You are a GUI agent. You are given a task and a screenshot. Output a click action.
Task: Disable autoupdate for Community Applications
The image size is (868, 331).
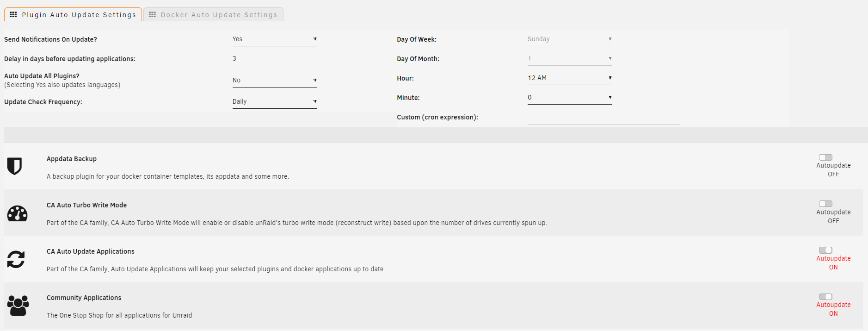coord(825,297)
